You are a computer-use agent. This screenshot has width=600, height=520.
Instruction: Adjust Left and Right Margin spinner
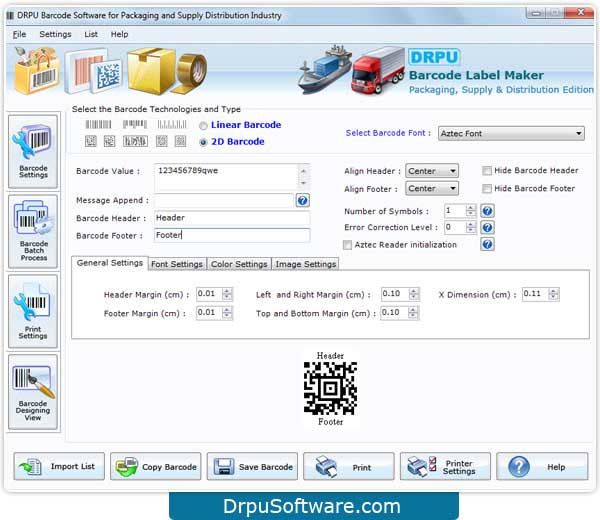tap(414, 294)
